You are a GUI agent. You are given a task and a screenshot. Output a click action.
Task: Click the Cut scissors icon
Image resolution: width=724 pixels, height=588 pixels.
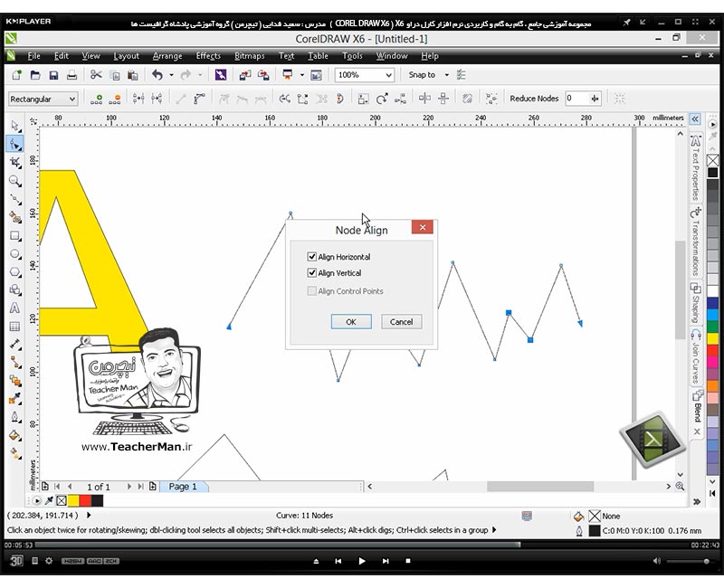tap(96, 75)
